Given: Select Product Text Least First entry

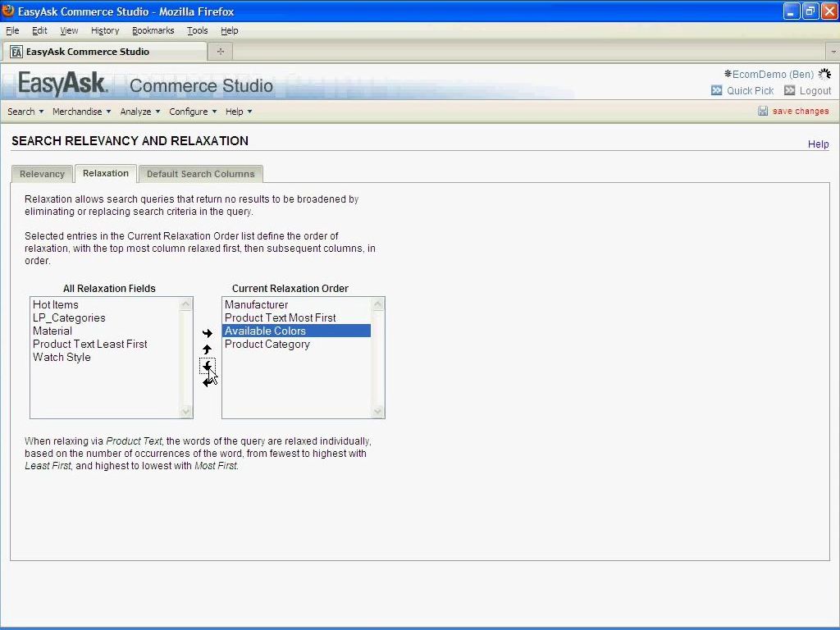Looking at the screenshot, I should pyautogui.click(x=105, y=344).
